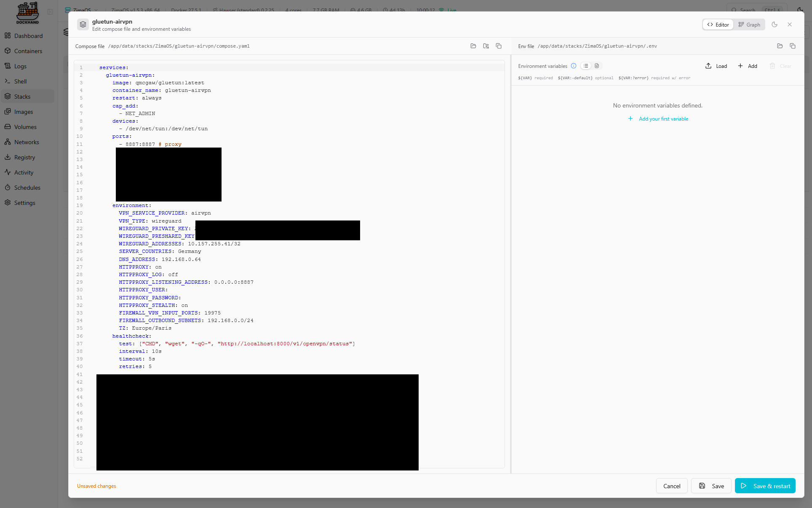Open Containers in sidebar
Viewport: 812px width, 508px height.
28,51
